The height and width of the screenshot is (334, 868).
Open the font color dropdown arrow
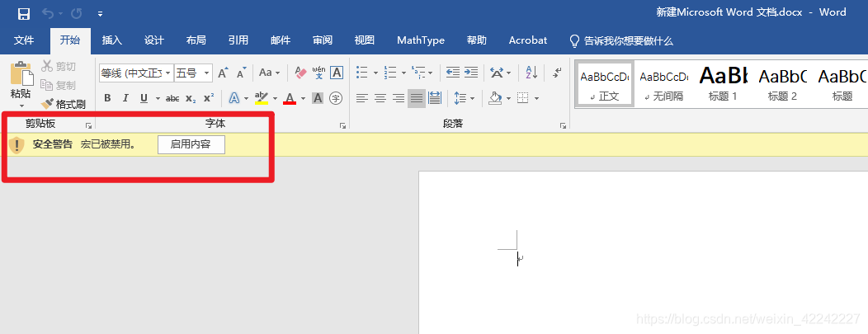point(304,99)
